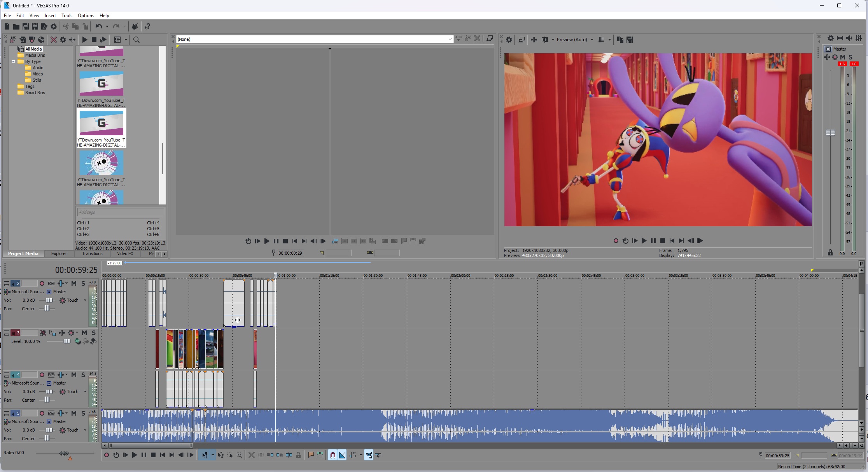Solo video track 3
Image resolution: width=868 pixels, height=472 pixels.
click(94, 333)
